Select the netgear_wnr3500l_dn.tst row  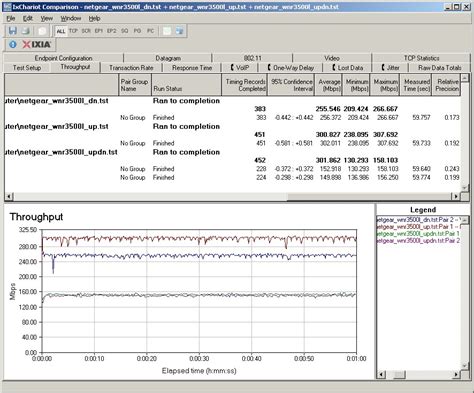tap(232, 101)
